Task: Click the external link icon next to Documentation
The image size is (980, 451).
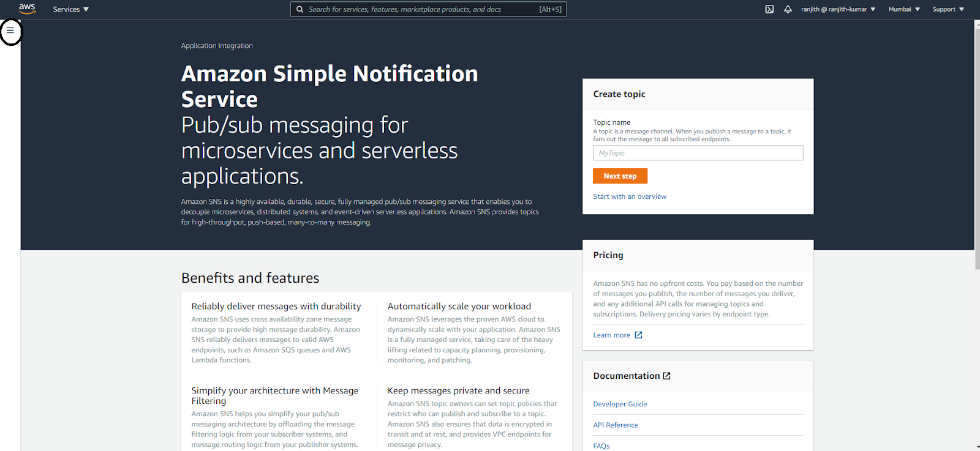Action: tap(667, 376)
